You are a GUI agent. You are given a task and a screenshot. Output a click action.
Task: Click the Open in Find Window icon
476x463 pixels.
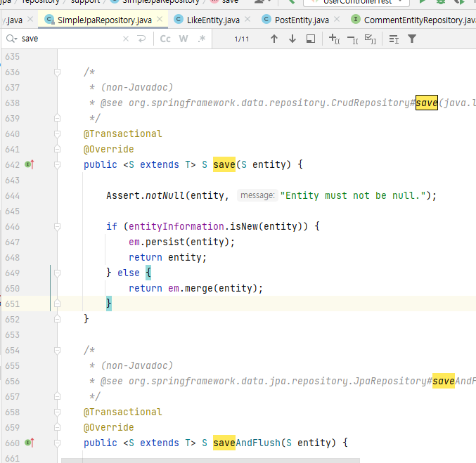[x=311, y=39]
